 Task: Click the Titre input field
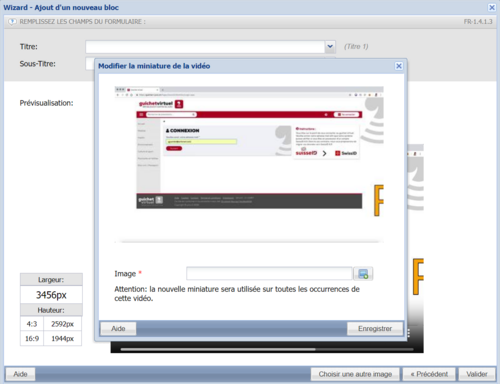tap(205, 47)
